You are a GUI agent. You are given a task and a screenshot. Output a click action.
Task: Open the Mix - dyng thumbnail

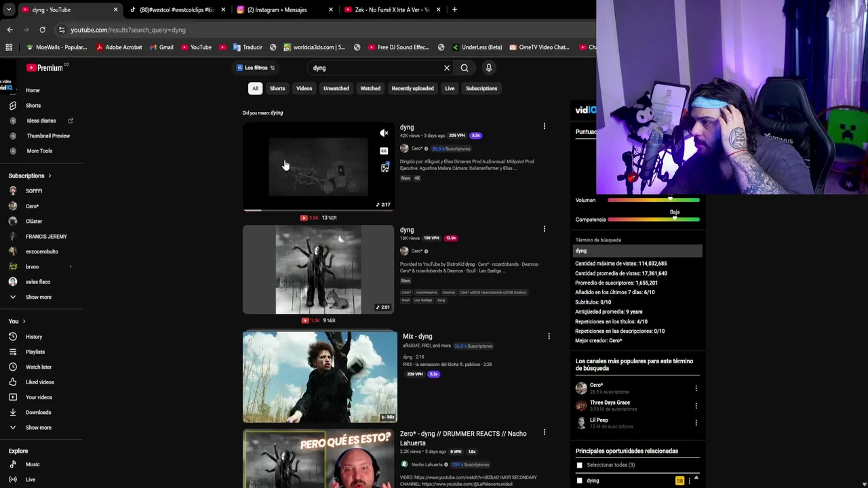[320, 377]
